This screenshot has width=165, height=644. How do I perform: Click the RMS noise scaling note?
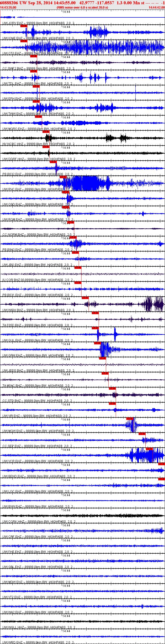click(82, 8)
